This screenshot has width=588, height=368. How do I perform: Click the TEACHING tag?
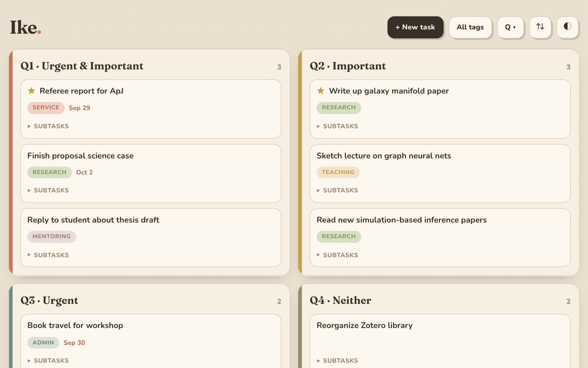click(338, 172)
